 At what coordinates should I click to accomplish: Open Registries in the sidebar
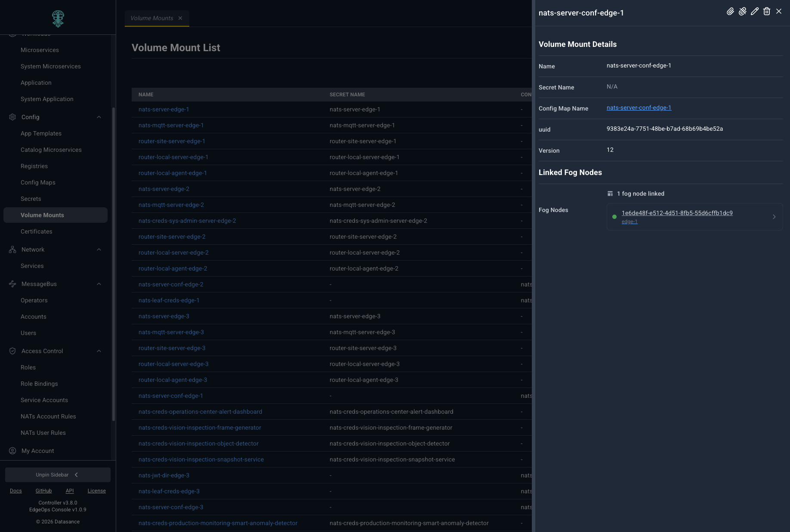(x=34, y=166)
